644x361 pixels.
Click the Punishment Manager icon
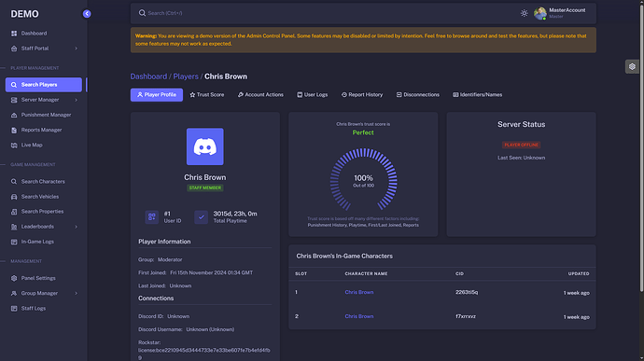pyautogui.click(x=14, y=115)
